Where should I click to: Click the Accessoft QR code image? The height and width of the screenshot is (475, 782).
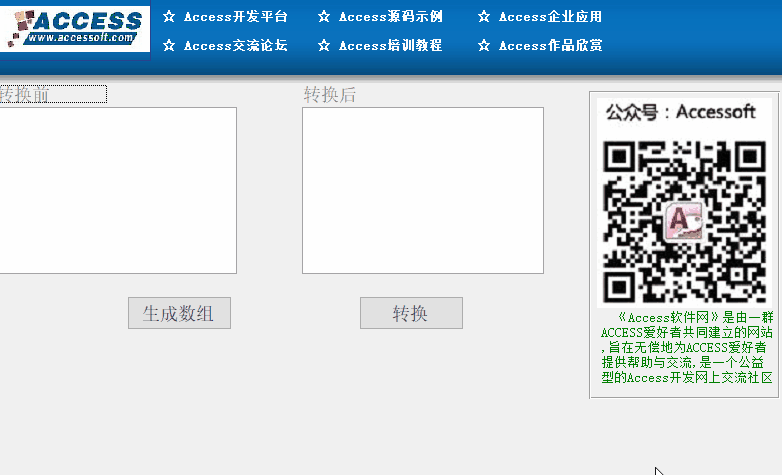click(x=684, y=222)
